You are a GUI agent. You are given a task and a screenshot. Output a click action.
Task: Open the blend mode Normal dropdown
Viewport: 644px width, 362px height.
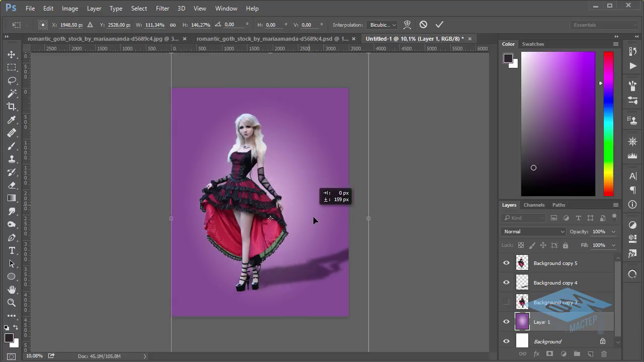pyautogui.click(x=533, y=232)
